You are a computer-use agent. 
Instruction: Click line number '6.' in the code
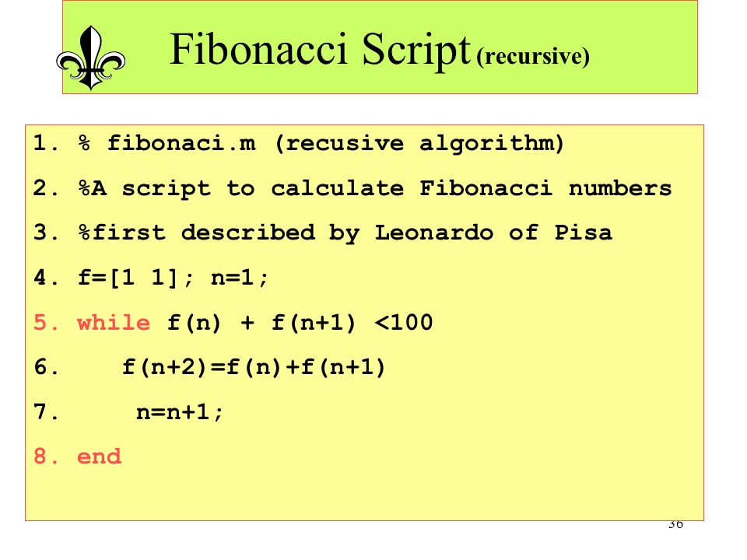click(46, 367)
